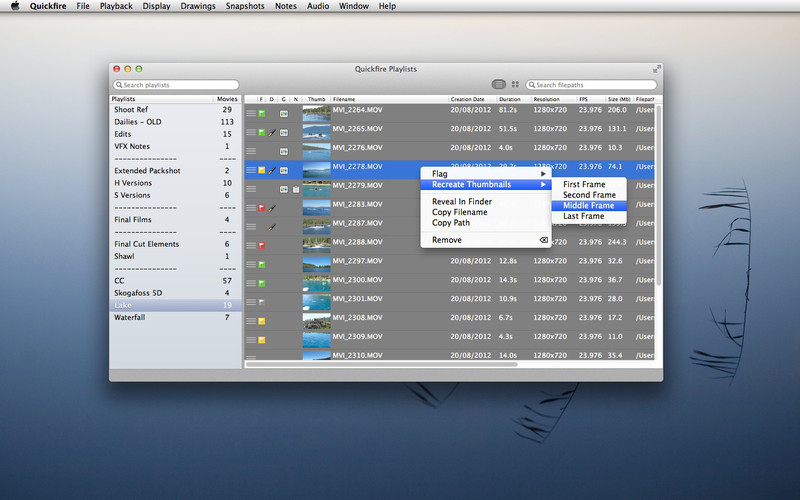Viewport: 800px width, 500px height.
Task: Choose Middle Frame for thumbnails
Action: pos(589,206)
